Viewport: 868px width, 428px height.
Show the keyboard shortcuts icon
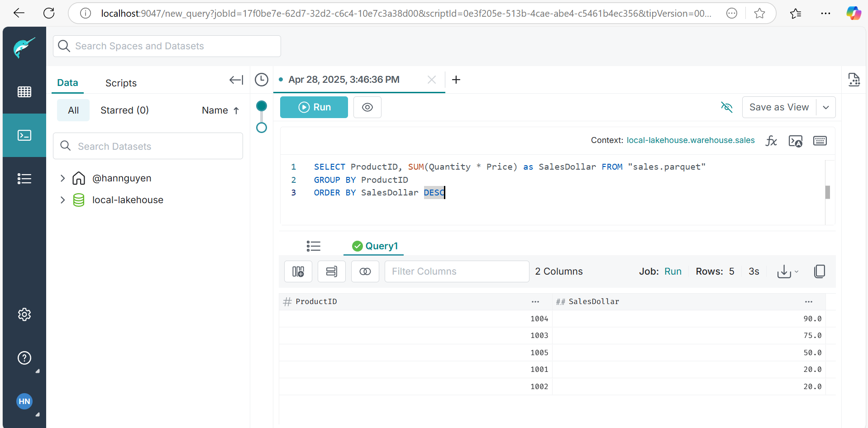pyautogui.click(x=820, y=141)
